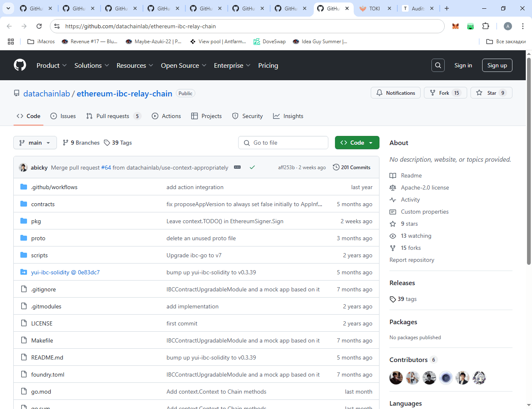Switch to the Pull requests tab

click(113, 116)
